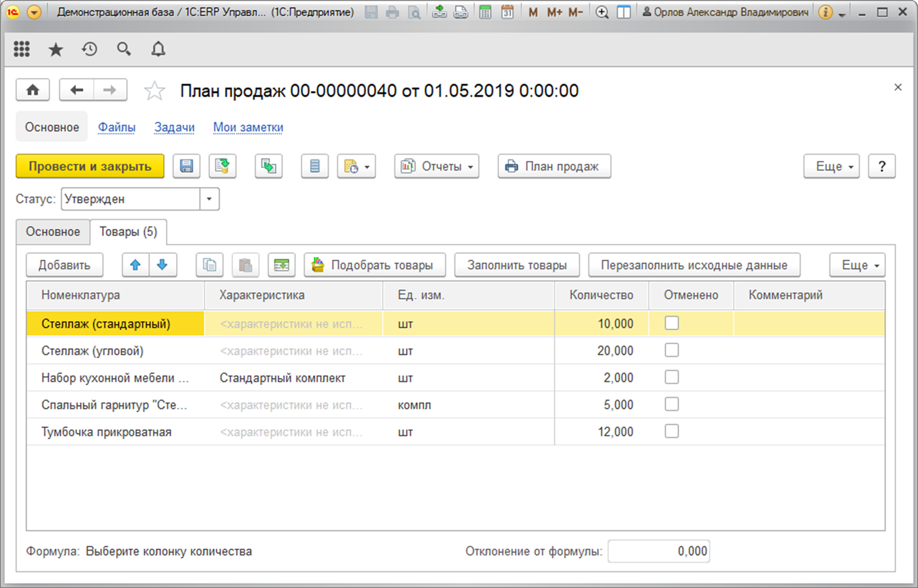Click Номенклатура column header
The height and width of the screenshot is (588, 918).
pos(116,295)
